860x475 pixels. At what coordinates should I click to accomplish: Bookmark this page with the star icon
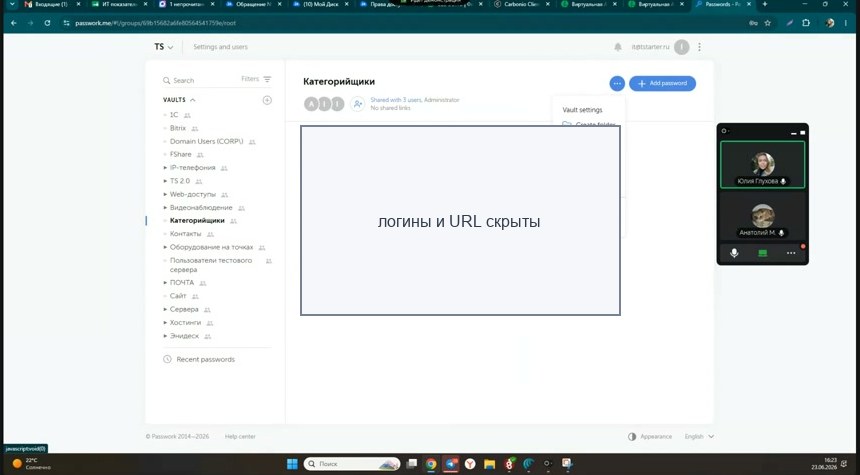pyautogui.click(x=767, y=23)
